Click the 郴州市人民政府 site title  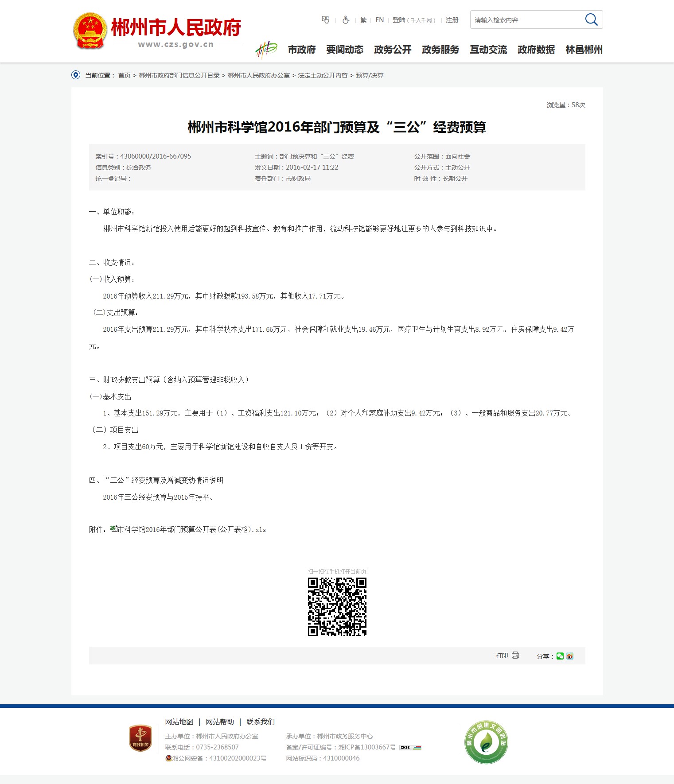pyautogui.click(x=176, y=27)
